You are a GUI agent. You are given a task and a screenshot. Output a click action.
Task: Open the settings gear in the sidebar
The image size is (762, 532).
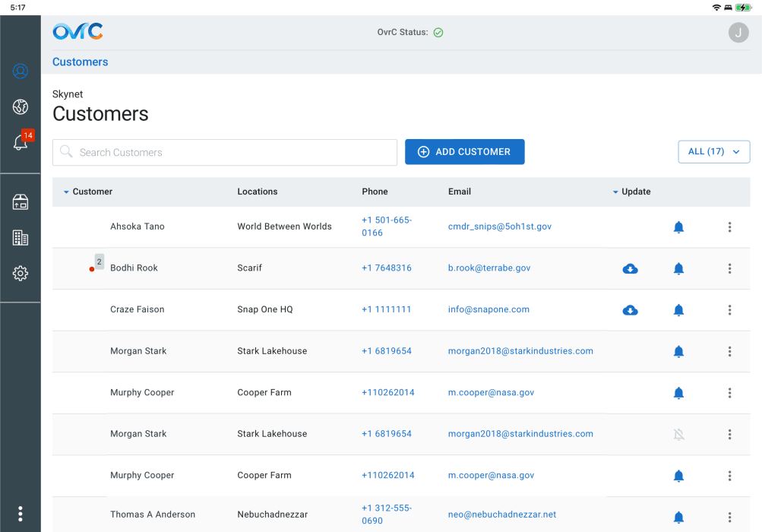click(x=21, y=274)
